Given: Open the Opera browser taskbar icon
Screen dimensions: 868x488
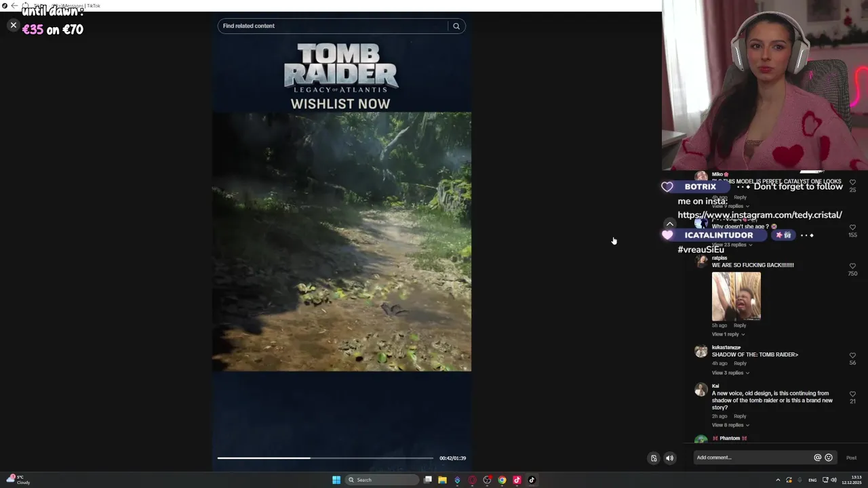Looking at the screenshot, I should (472, 480).
